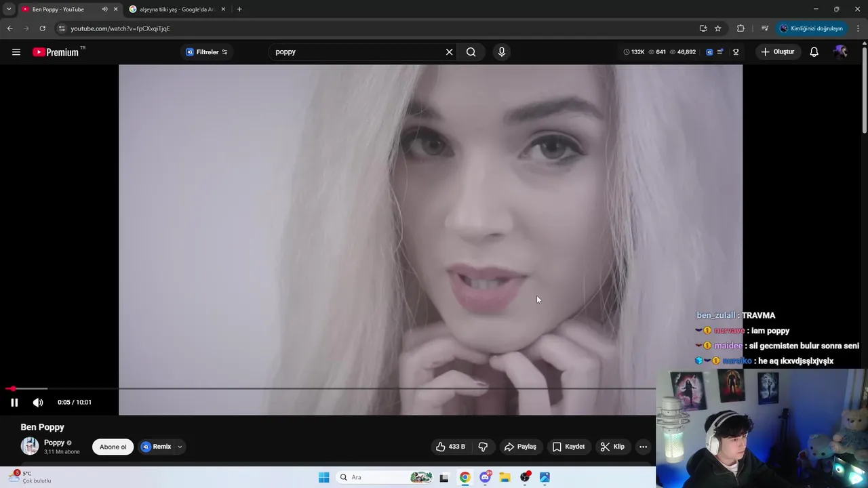The height and width of the screenshot is (488, 868).
Task: Open the Filtreler filter options
Action: tap(207, 52)
